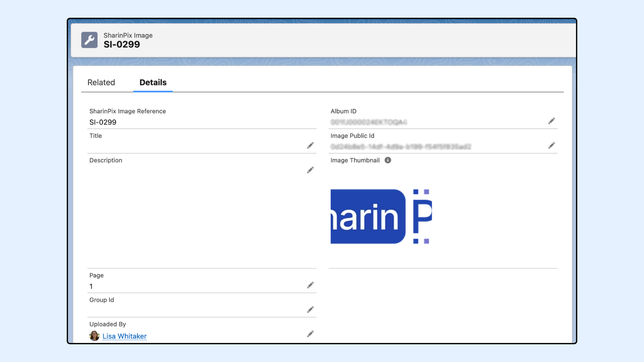Edit the Page field pencil icon
Viewport: 644px width, 362px height.
click(310, 285)
